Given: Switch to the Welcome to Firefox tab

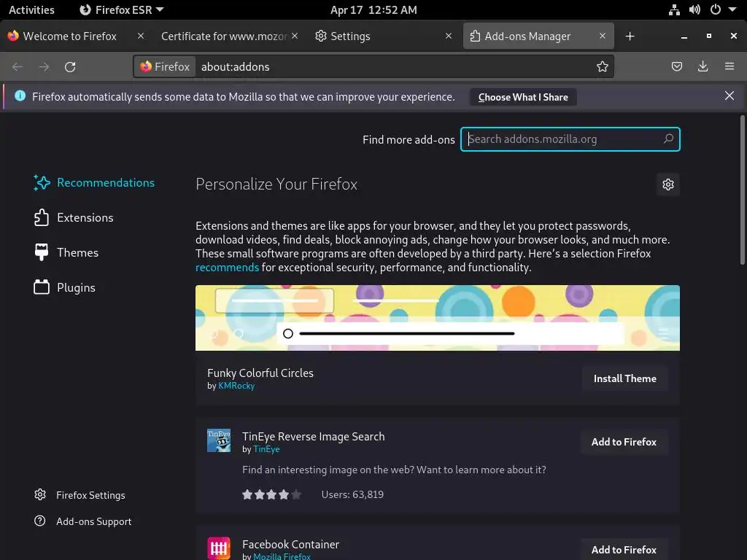Looking at the screenshot, I should 69,36.
